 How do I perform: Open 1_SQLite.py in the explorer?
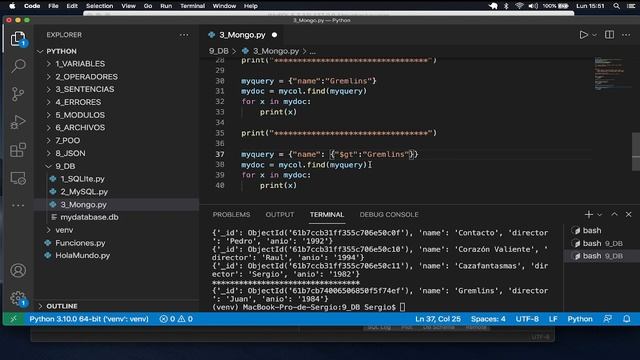[82, 179]
